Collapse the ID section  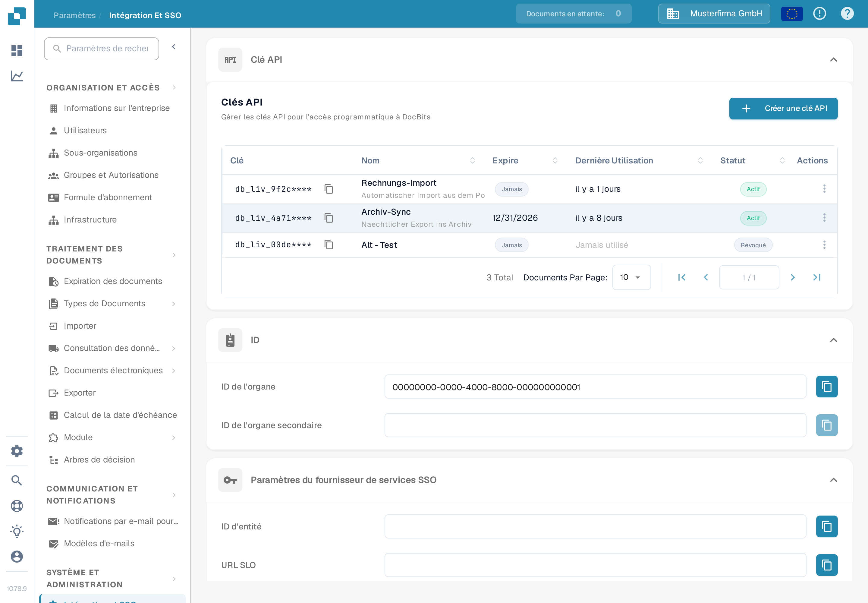(x=833, y=340)
